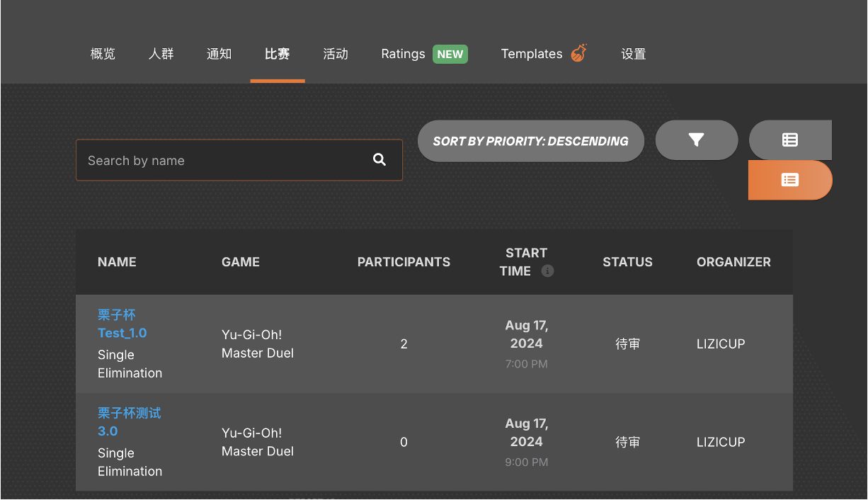Open the 活动 tab
Viewport: 868px width, 500px height.
[x=336, y=54]
